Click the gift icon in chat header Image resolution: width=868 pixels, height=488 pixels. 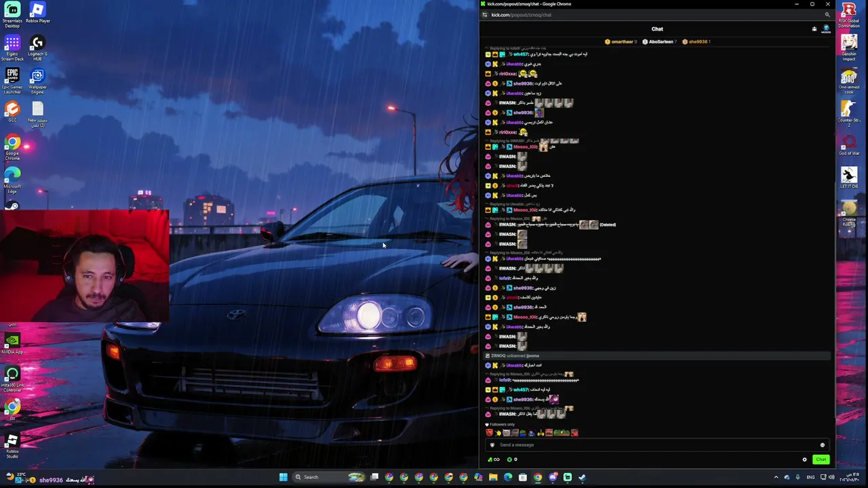[814, 29]
